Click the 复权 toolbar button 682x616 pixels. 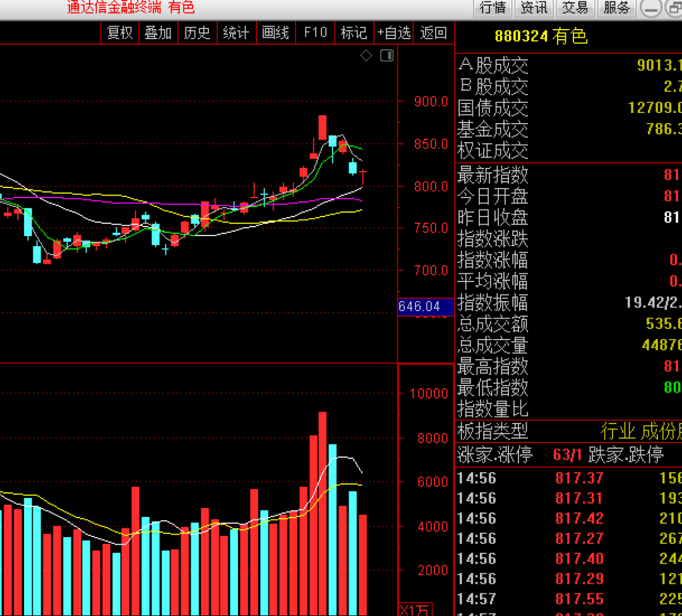pos(120,33)
